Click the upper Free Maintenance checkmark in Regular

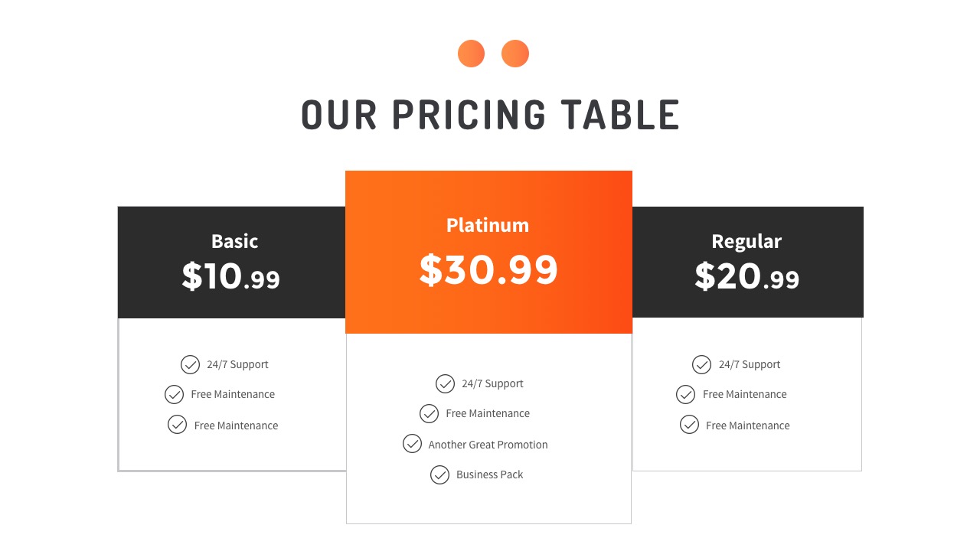tap(686, 394)
